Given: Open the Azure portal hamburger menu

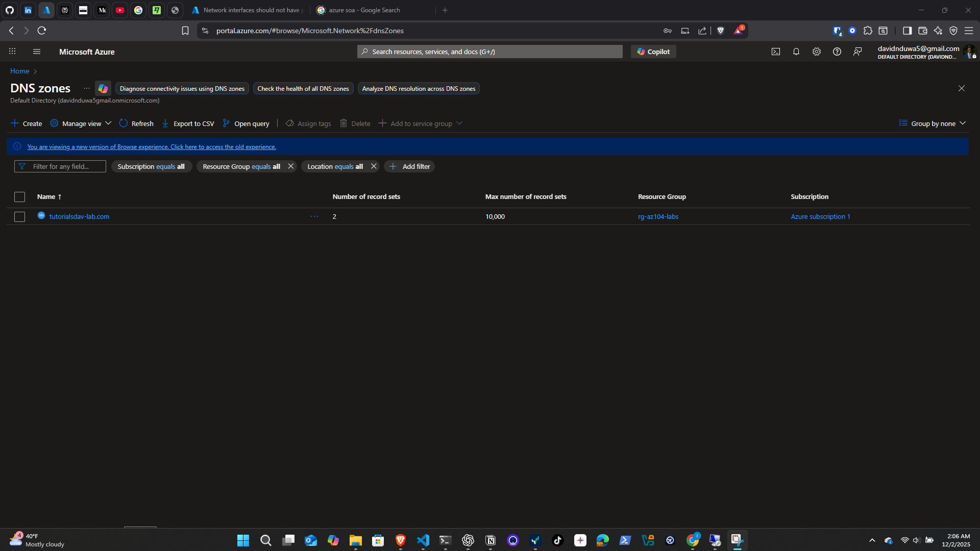Looking at the screenshot, I should tap(36, 52).
